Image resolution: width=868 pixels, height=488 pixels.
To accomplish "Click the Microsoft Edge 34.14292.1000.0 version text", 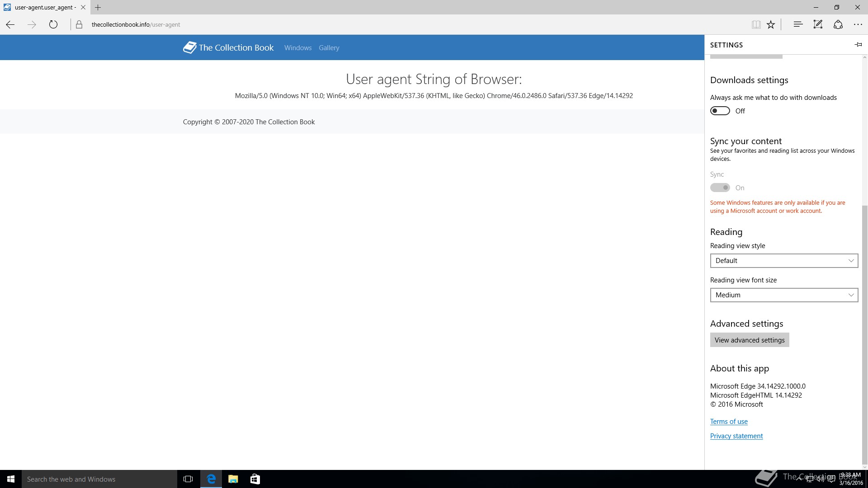I will [x=758, y=386].
